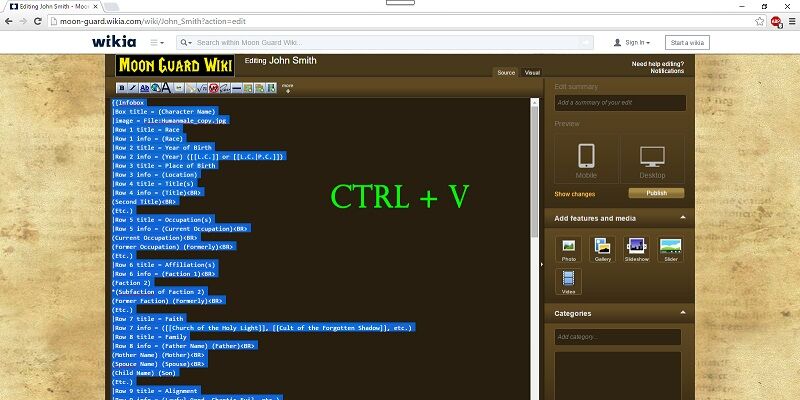
Task: Preview the page in Mobile view
Action: point(586,159)
